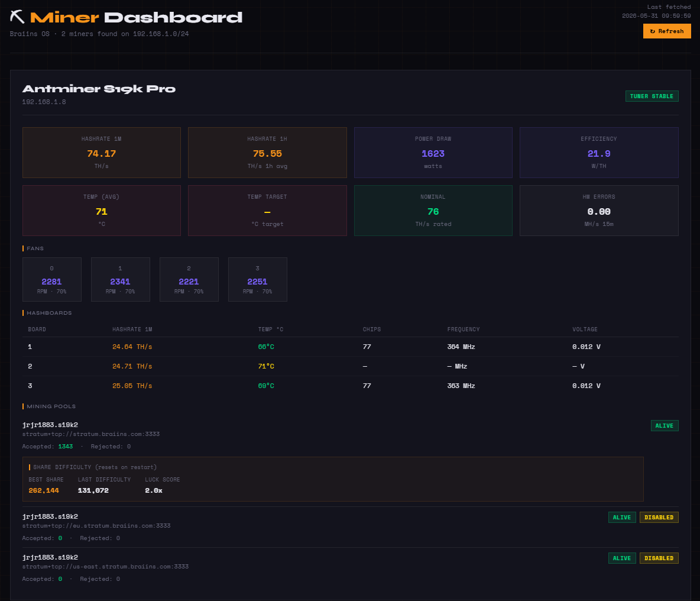Click fan 0 card showing 2281 RPM
The height and width of the screenshot is (601, 700).
(52, 280)
